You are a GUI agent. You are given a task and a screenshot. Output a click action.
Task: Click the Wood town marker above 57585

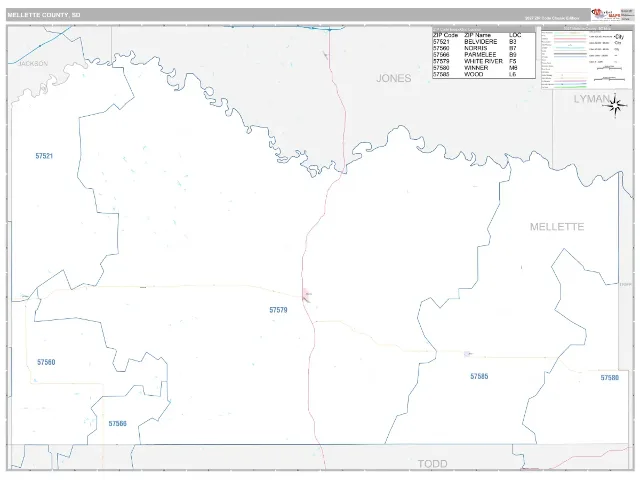tap(468, 354)
